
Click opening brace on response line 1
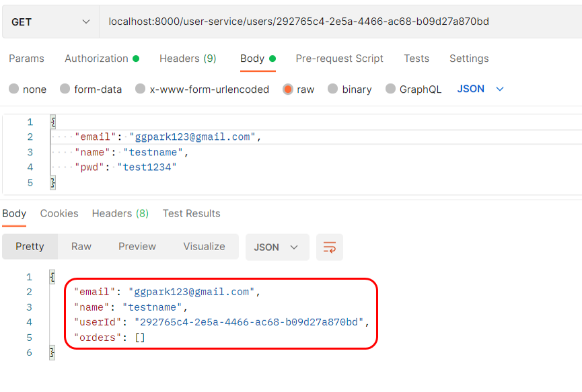pyautogui.click(x=52, y=277)
